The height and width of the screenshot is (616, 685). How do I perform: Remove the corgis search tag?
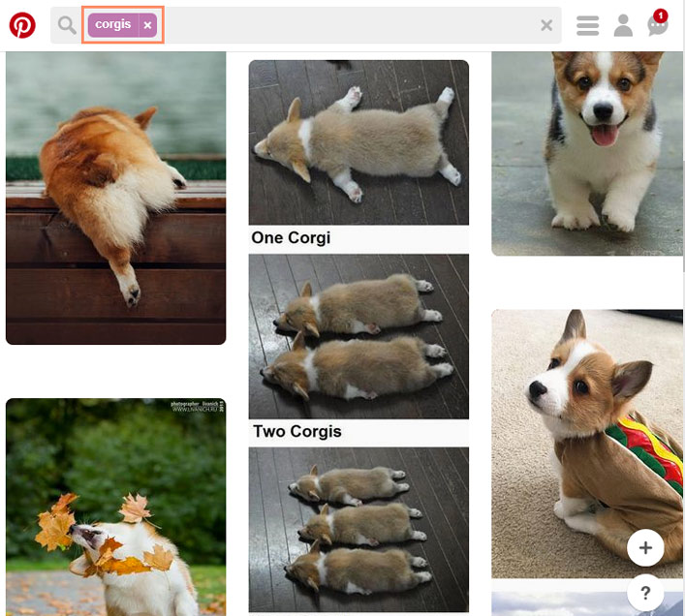(147, 25)
